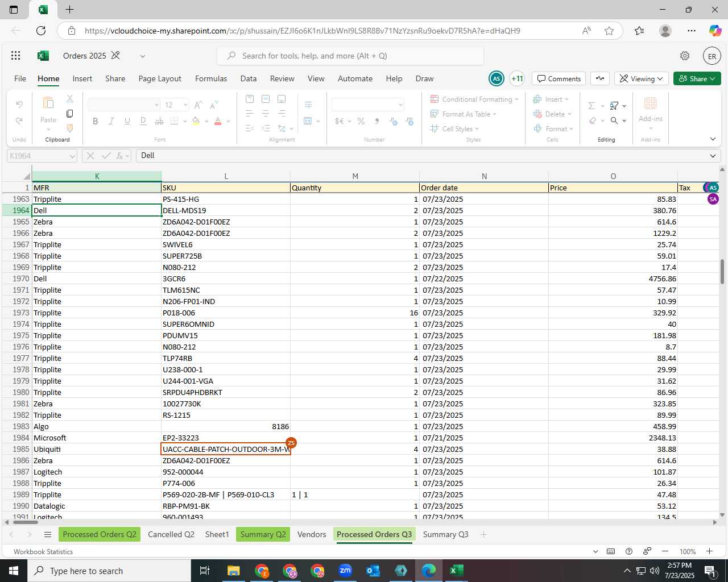Open the Insert ribbon tab
The width and height of the screenshot is (728, 582).
coord(82,78)
